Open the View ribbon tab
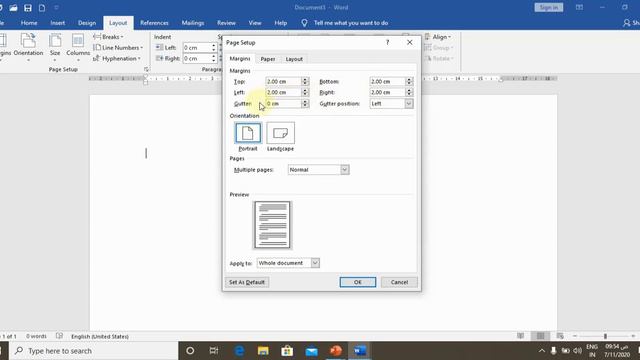The width and height of the screenshot is (640, 360). click(x=255, y=23)
